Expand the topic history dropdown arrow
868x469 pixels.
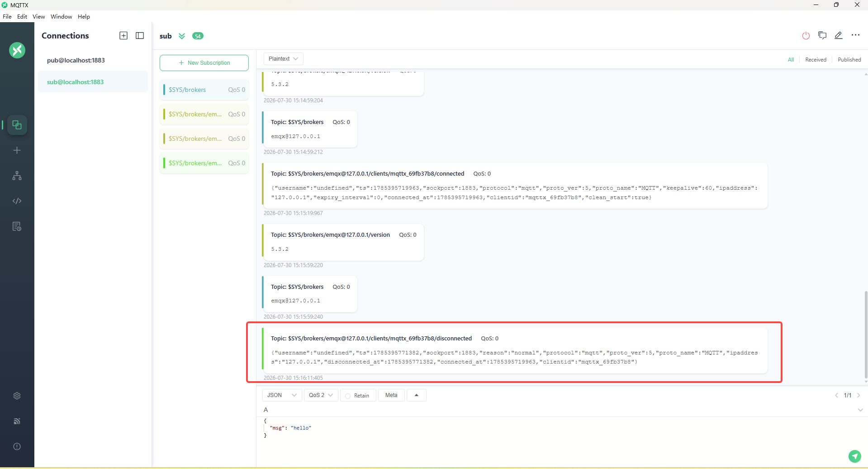point(860,410)
